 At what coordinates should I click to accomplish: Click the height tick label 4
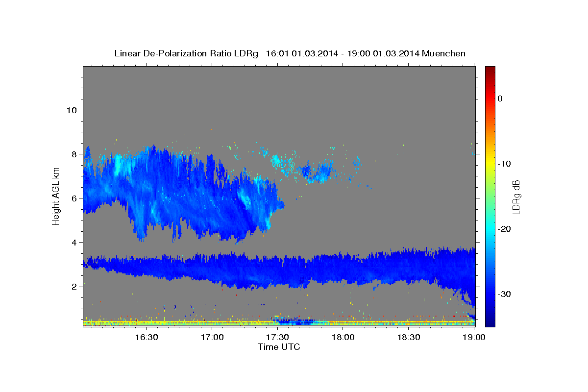pos(74,242)
